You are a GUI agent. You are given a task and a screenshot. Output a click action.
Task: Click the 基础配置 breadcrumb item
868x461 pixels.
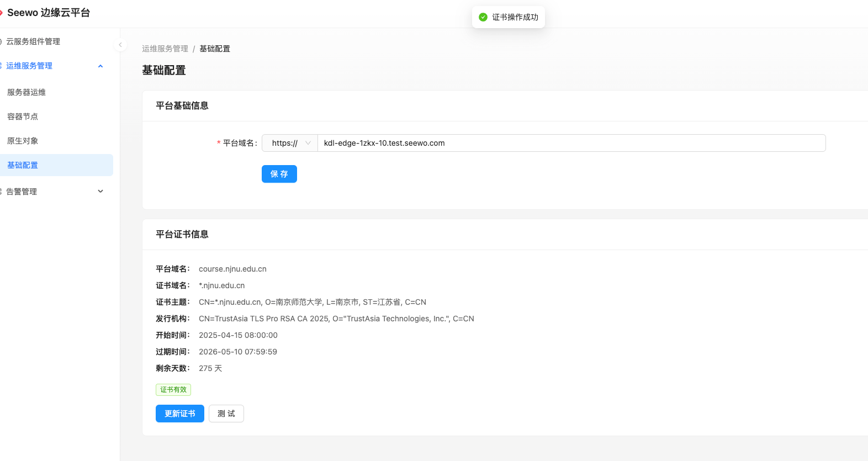215,49
